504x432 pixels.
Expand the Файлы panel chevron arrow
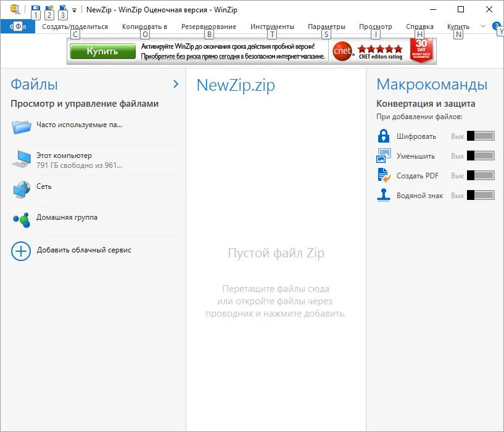[176, 85]
